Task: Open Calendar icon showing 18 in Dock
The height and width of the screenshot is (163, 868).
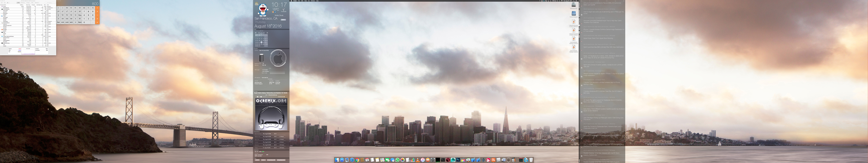Action: (x=367, y=160)
